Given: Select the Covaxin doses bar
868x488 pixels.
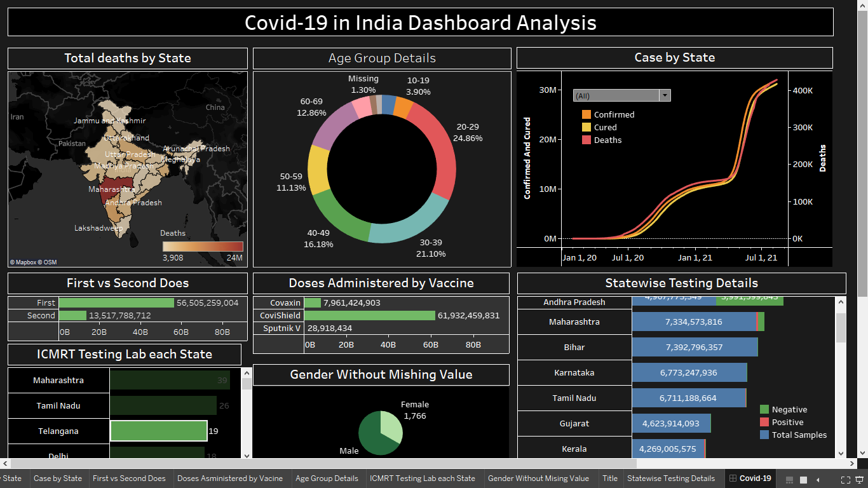Looking at the screenshot, I should click(x=313, y=303).
